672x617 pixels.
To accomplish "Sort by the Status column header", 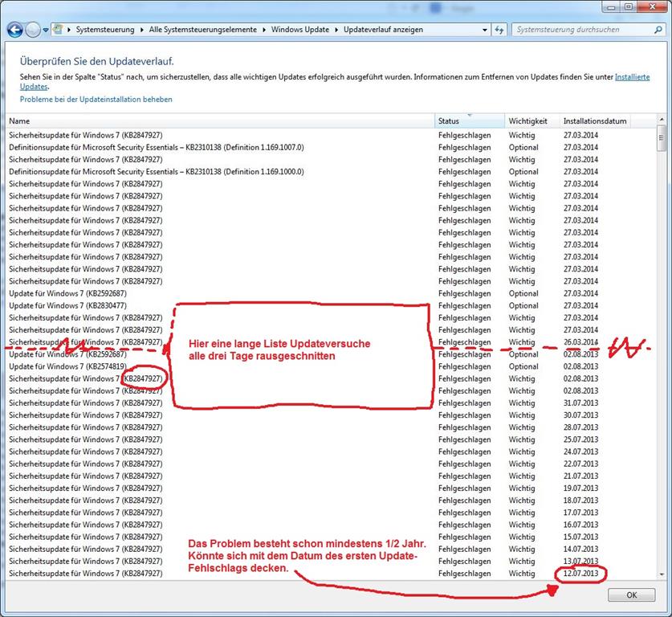I will (x=470, y=121).
